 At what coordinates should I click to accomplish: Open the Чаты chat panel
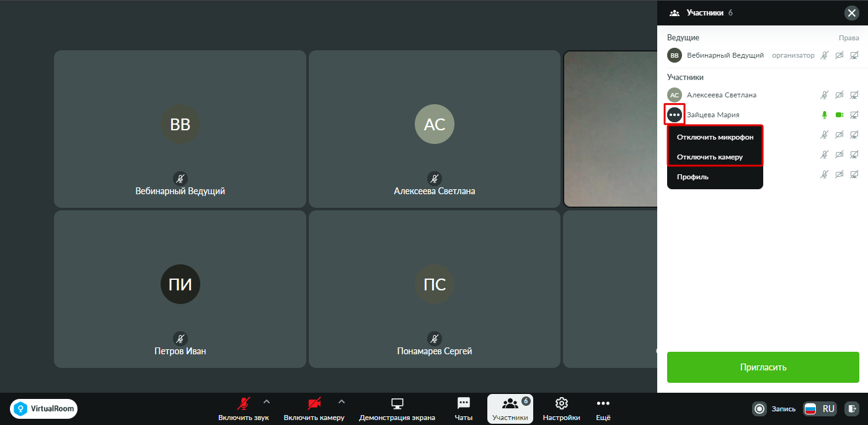463,409
